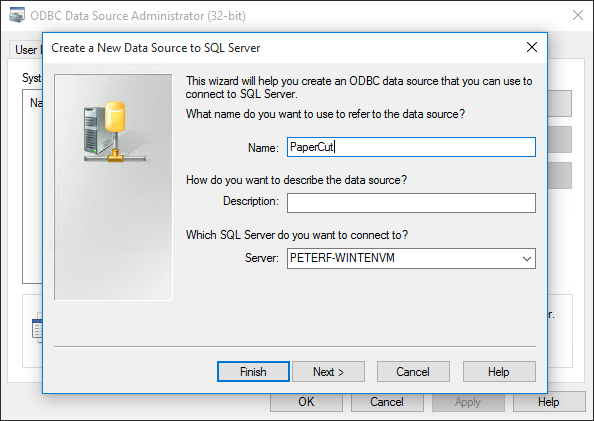Click OK in ODBC Administrator
Image resolution: width=594 pixels, height=421 pixels.
click(306, 402)
